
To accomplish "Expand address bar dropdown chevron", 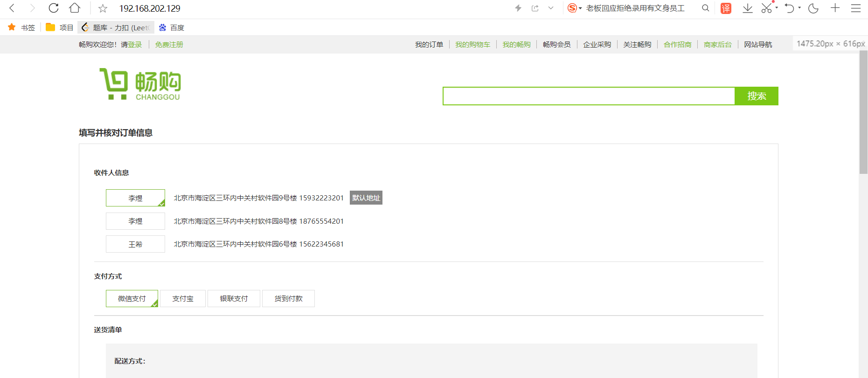I will (551, 8).
